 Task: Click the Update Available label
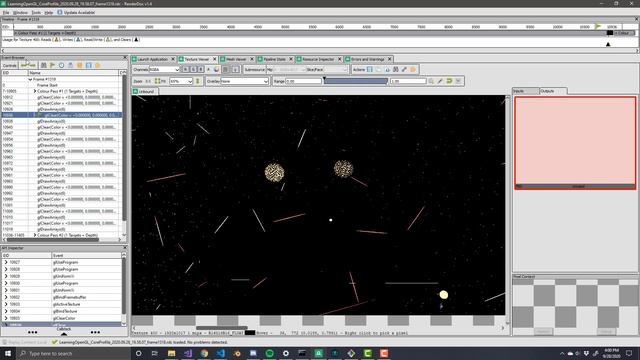click(x=79, y=13)
